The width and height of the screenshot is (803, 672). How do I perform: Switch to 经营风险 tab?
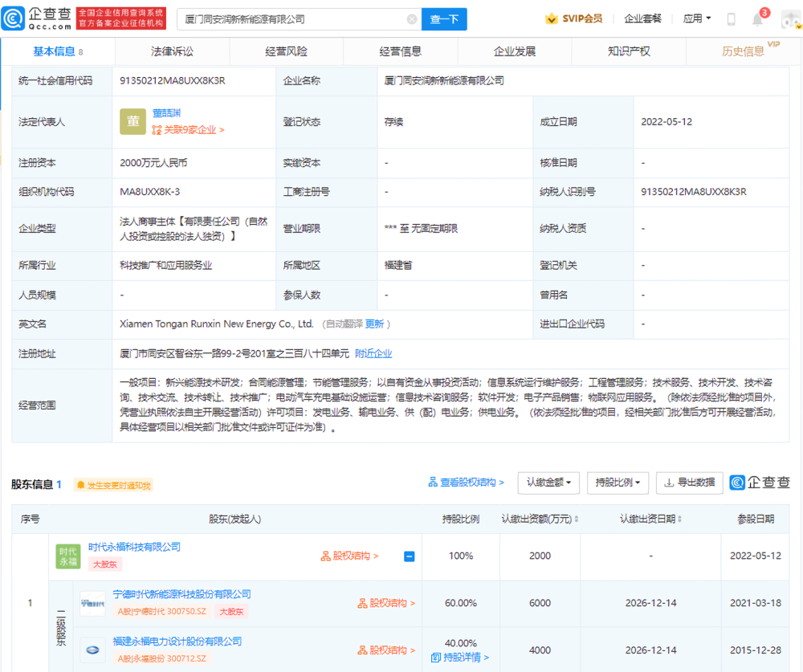point(287,51)
